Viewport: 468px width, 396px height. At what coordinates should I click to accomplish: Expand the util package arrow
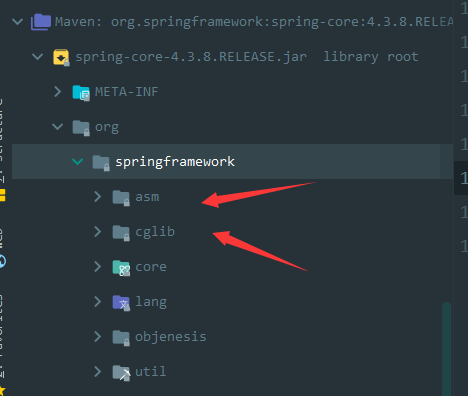pyautogui.click(x=98, y=372)
